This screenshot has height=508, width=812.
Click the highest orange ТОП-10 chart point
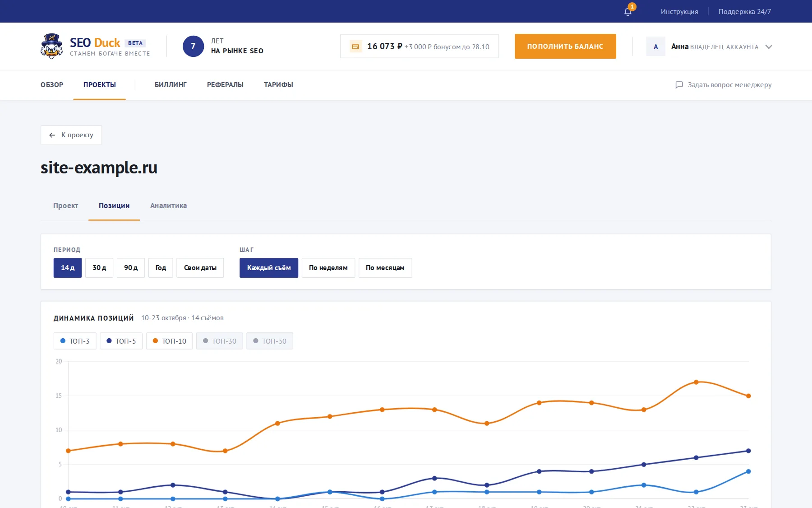(696, 382)
